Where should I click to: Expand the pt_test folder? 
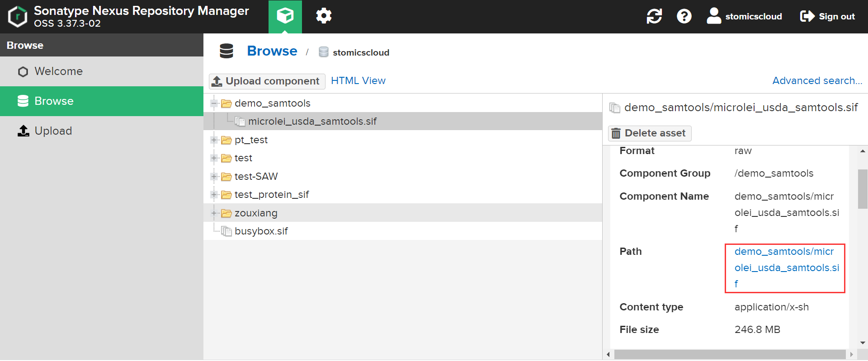coord(214,140)
